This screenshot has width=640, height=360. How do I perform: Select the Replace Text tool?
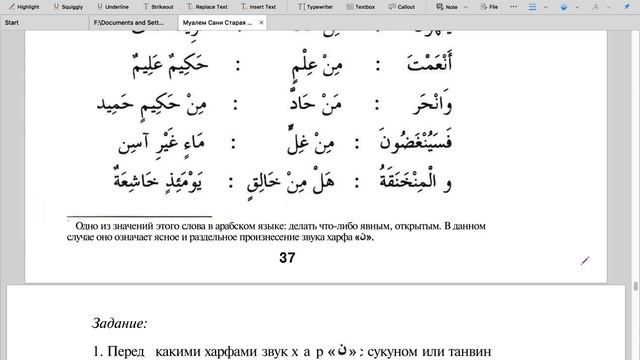tap(207, 7)
